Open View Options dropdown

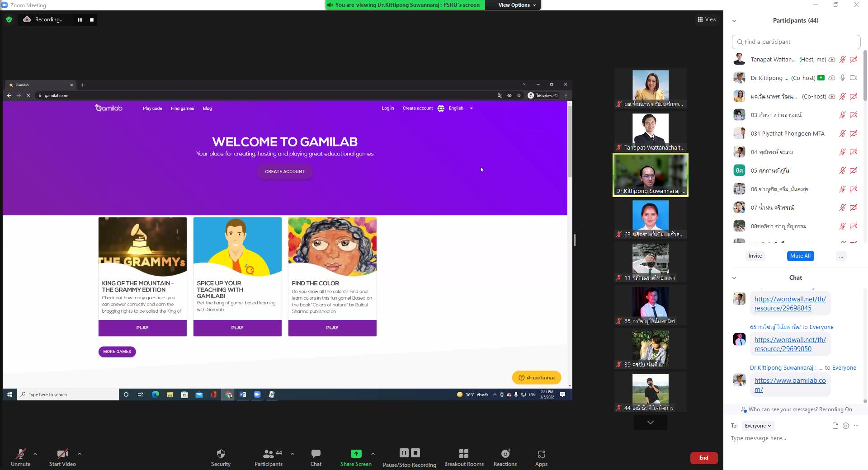point(517,5)
